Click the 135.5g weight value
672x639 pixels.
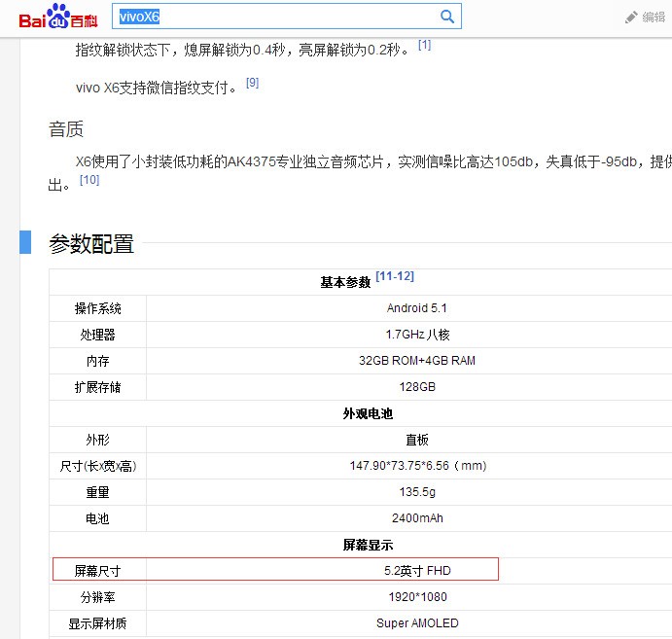(x=417, y=491)
